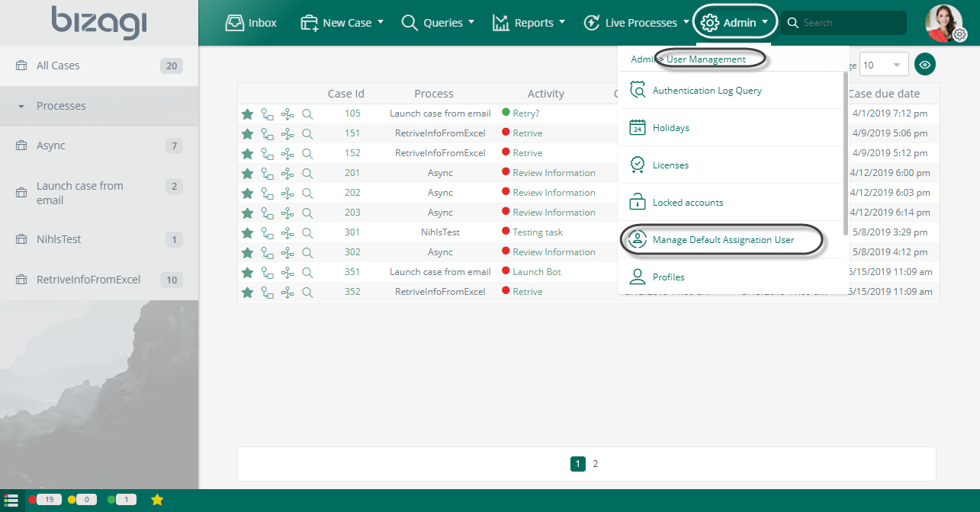
Task: Click the magnifier icon for case 352
Action: pyautogui.click(x=307, y=292)
